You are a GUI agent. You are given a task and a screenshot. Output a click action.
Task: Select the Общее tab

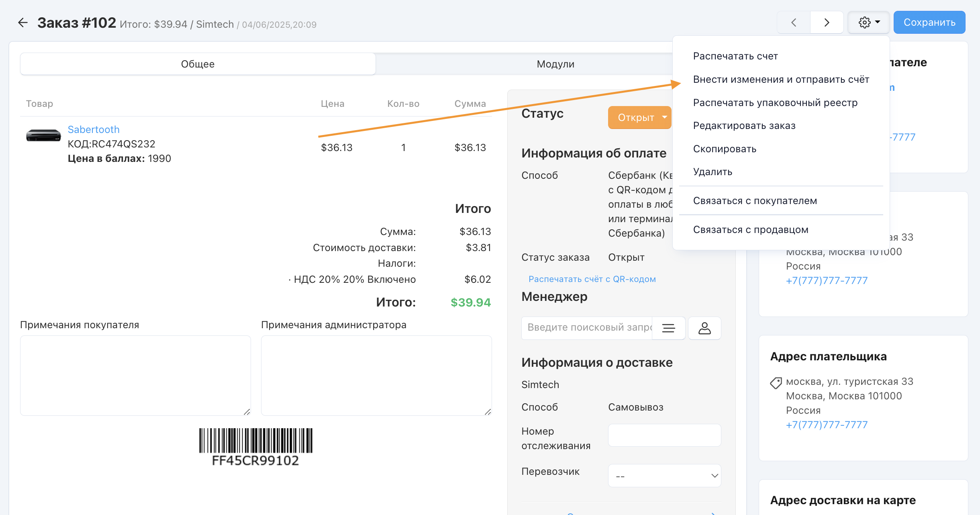(198, 64)
